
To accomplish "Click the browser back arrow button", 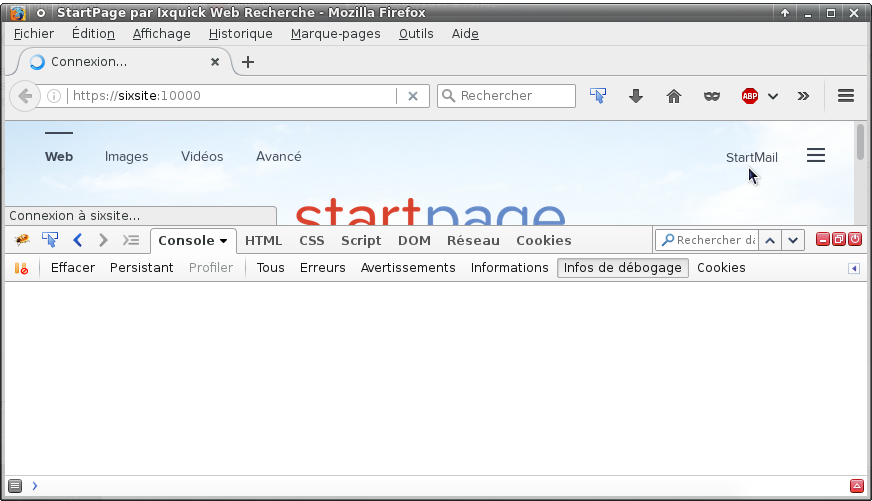I will click(24, 96).
